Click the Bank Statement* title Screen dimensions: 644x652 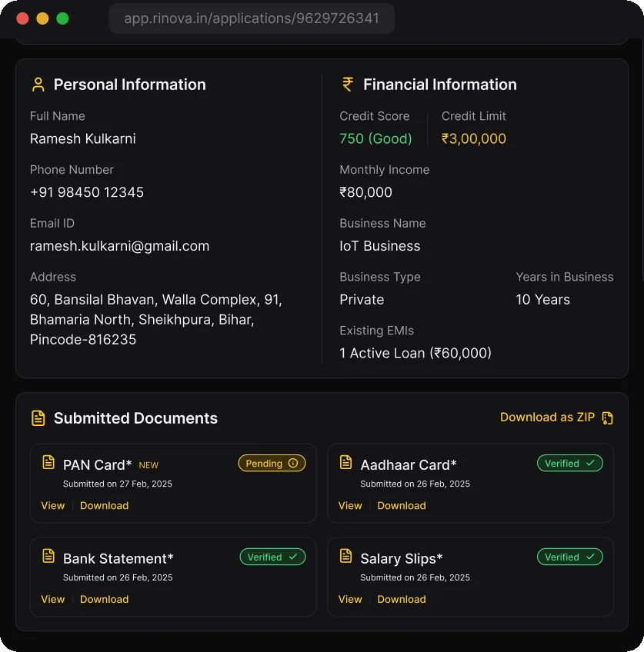pos(118,558)
